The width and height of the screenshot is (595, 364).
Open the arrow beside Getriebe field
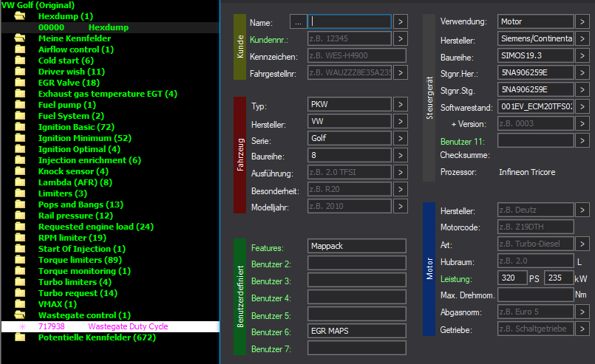coord(582,329)
